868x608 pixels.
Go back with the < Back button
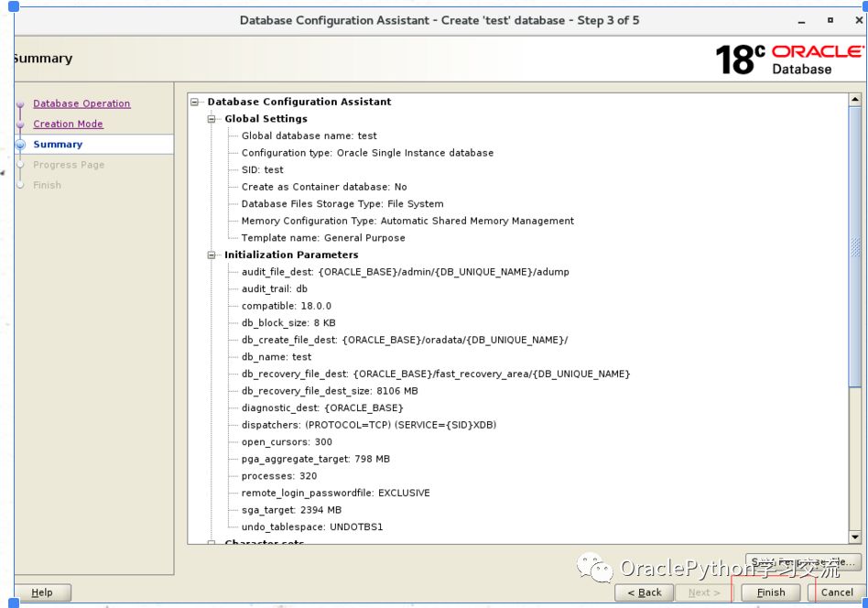click(644, 592)
